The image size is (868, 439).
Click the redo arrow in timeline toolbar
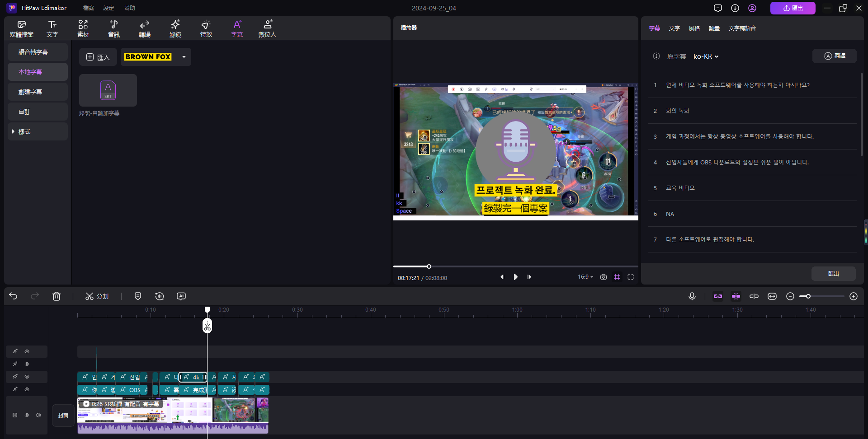pos(35,296)
